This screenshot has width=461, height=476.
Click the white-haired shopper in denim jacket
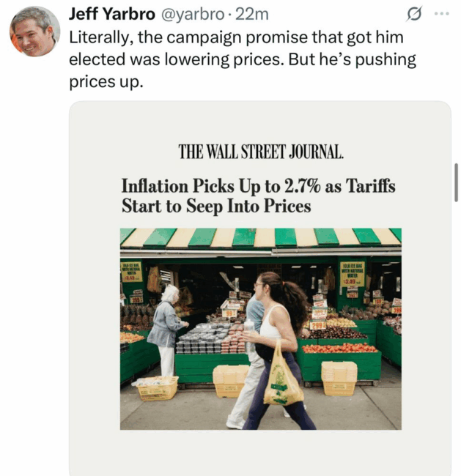tap(167, 330)
